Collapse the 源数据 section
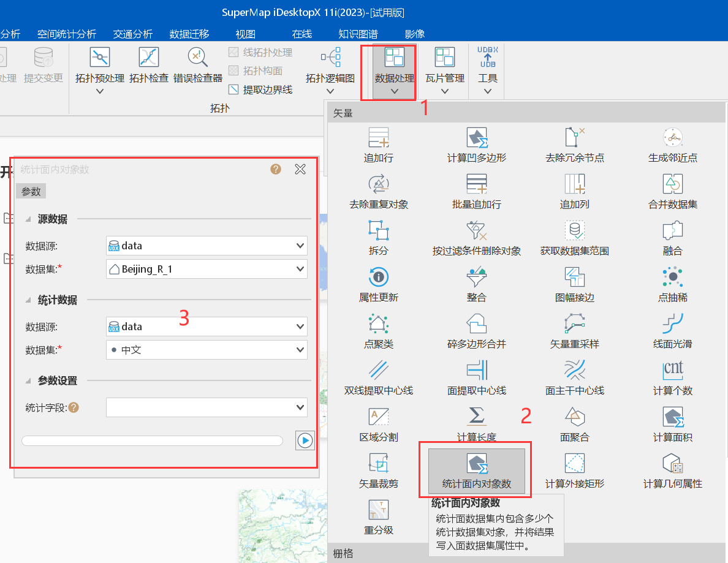Viewport: 728px width, 563px height. click(x=28, y=219)
